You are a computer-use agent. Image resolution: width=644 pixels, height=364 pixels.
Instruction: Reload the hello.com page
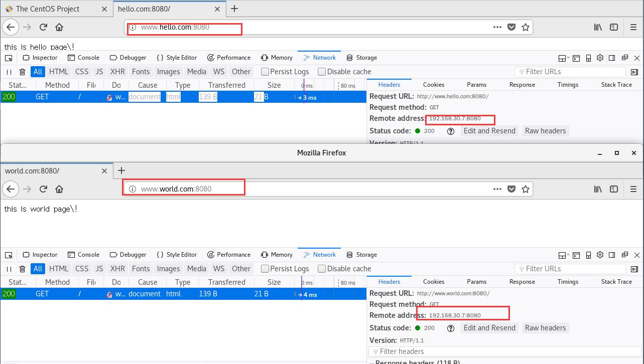[43, 27]
